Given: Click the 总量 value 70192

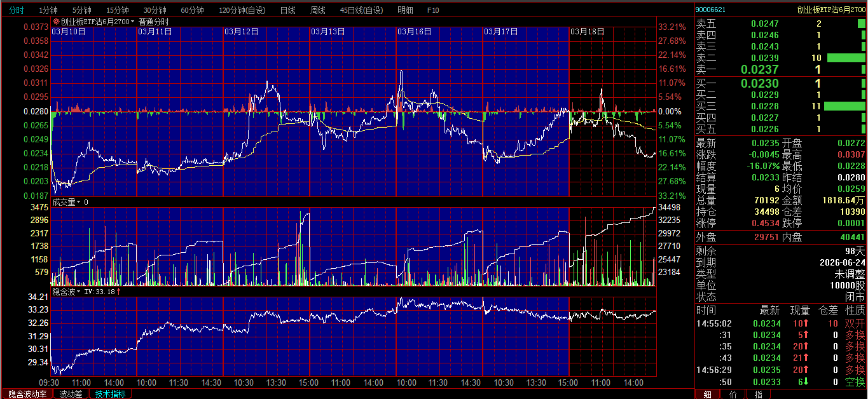Looking at the screenshot, I should (766, 200).
